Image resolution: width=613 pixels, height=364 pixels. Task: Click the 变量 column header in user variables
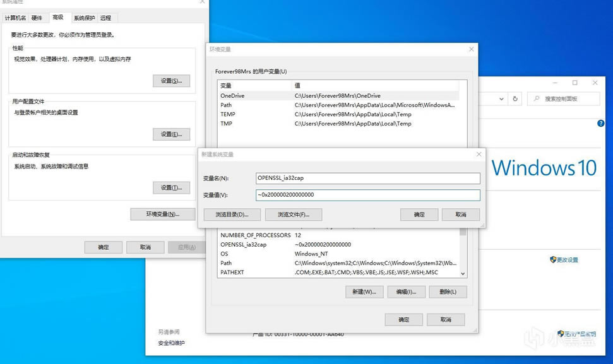pos(254,86)
